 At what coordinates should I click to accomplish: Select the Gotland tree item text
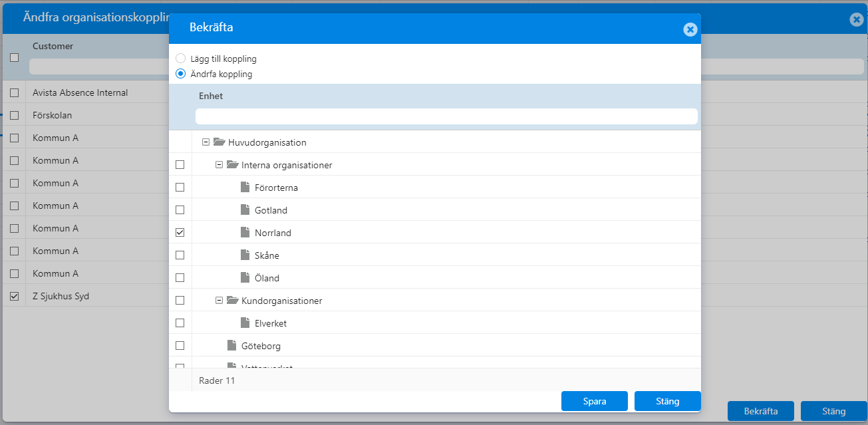[x=271, y=210]
